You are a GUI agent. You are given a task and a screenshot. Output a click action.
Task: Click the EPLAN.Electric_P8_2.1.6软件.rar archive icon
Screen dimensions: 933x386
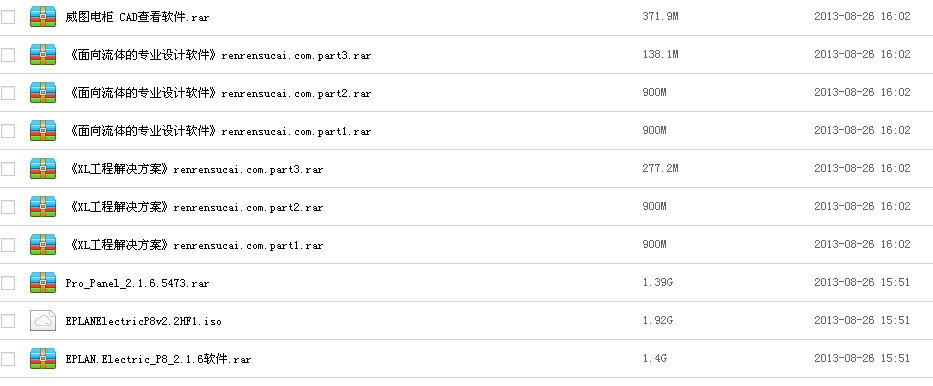point(43,359)
